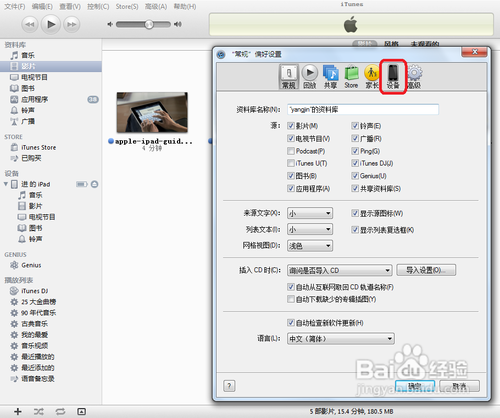Image resolution: width=500 pixels, height=418 pixels.
Task: Confirm preferences with 确定 button
Action: [415, 386]
